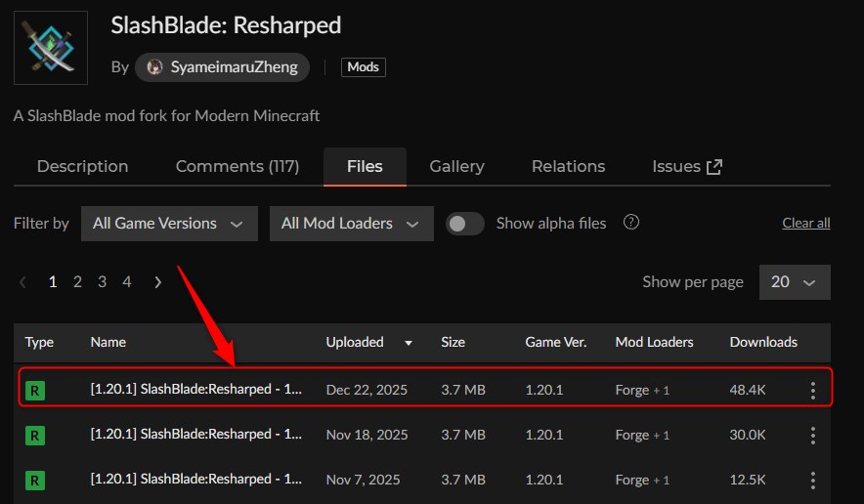Screen dimensions: 864x504
Task: Click release badge of Nov 18, 2025 file
Action: 35,436
